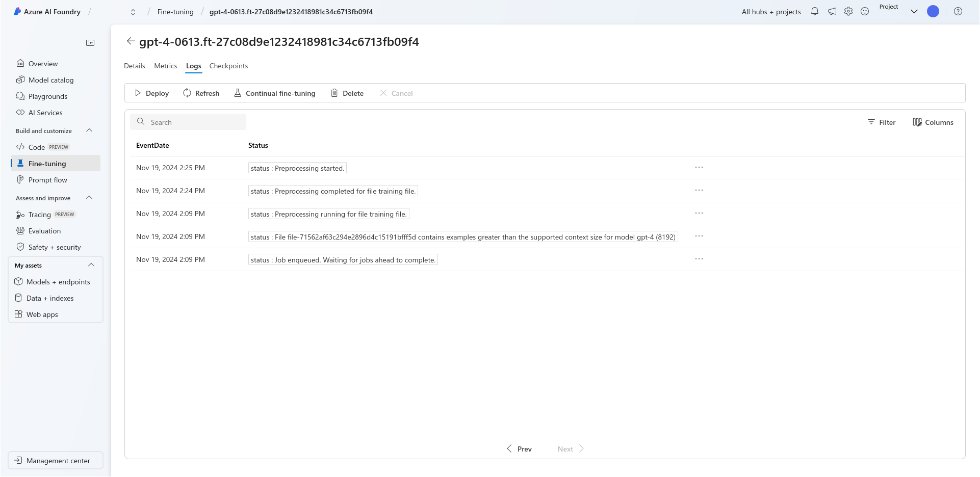Expand the Project dropdown chevron
Screen dimensions: 980x477
914,11
